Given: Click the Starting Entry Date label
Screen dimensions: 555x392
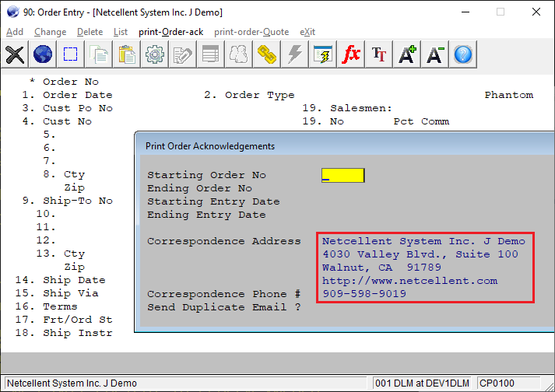Looking at the screenshot, I should [x=213, y=201].
